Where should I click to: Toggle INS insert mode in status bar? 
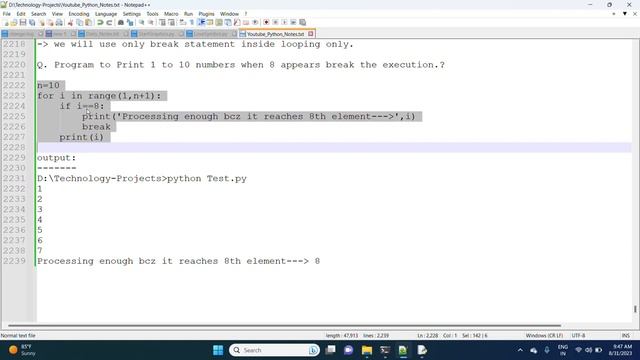coord(626,336)
